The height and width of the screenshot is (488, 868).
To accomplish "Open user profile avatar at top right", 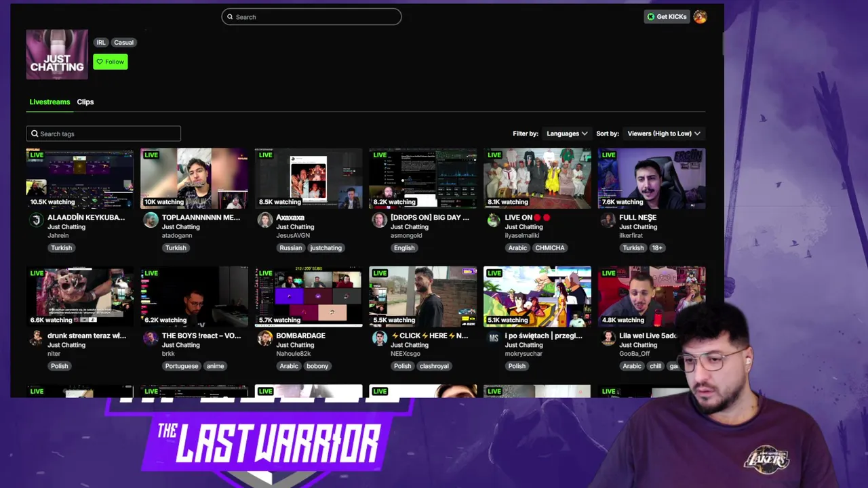I will click(x=700, y=17).
